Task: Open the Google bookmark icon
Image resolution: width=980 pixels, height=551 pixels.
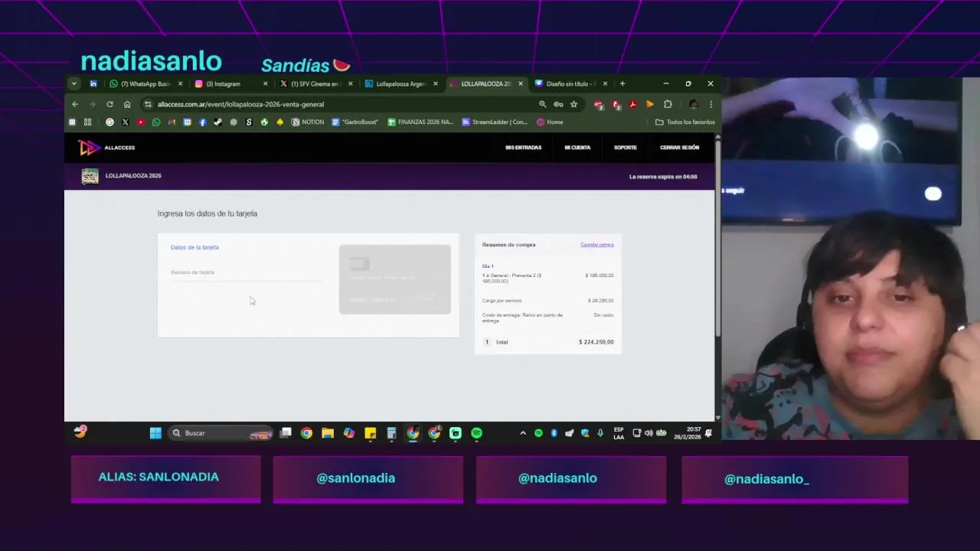Action: tap(109, 122)
